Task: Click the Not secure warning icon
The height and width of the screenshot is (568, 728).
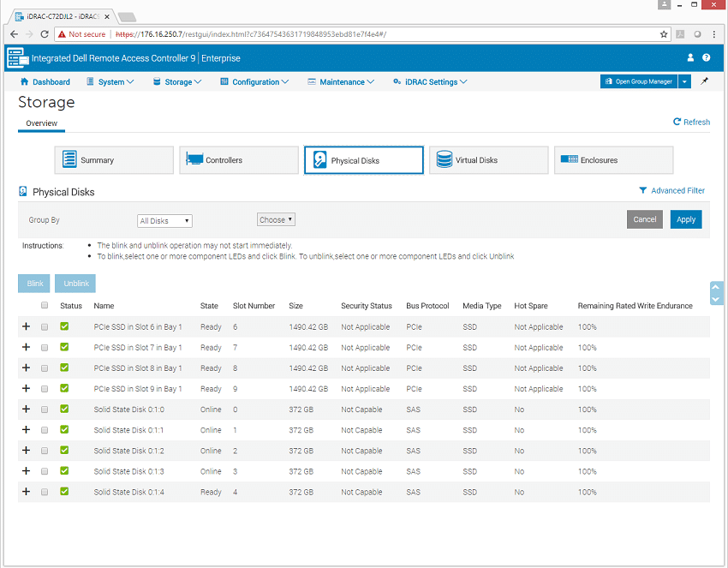Action: coord(62,34)
